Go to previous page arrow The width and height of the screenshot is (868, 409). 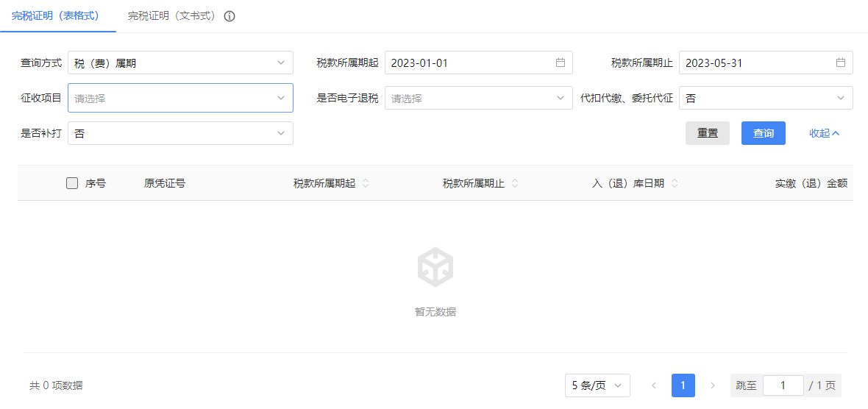654,385
